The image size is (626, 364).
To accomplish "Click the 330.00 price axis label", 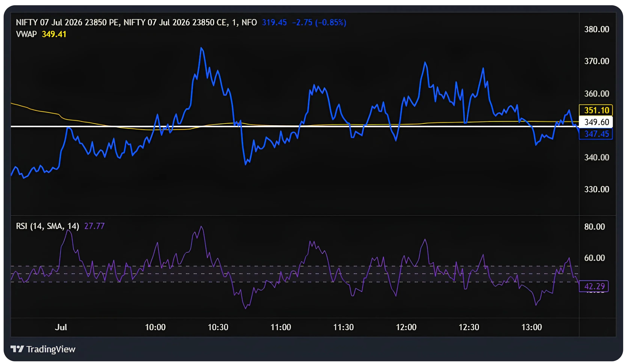I will tap(597, 189).
